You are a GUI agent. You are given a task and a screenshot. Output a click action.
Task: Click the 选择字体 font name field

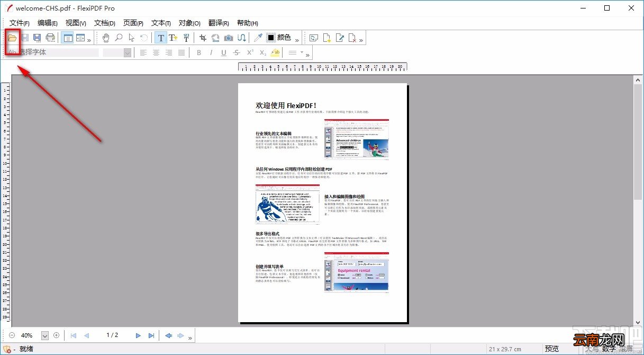point(52,52)
